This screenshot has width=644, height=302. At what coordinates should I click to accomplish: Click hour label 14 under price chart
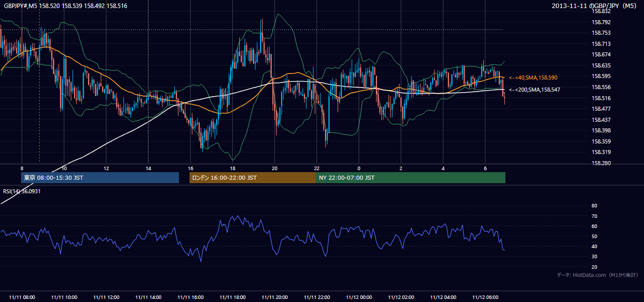(148, 168)
